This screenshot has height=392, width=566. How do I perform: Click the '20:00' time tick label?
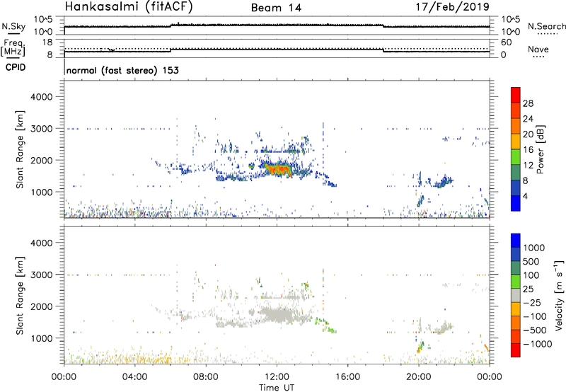419,377
